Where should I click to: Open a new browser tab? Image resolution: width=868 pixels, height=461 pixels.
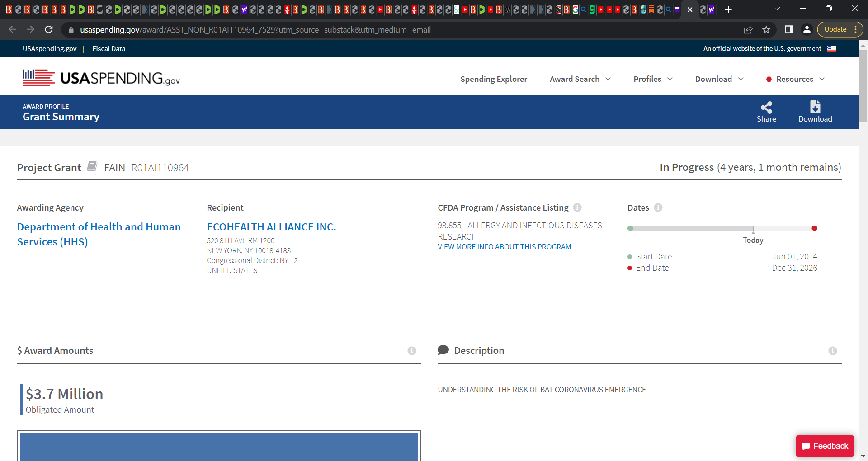click(728, 9)
